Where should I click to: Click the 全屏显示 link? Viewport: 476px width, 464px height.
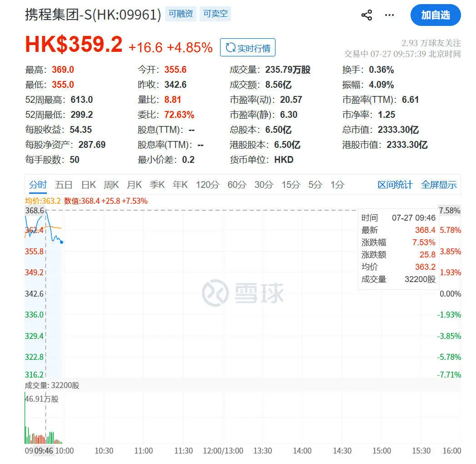pos(439,185)
